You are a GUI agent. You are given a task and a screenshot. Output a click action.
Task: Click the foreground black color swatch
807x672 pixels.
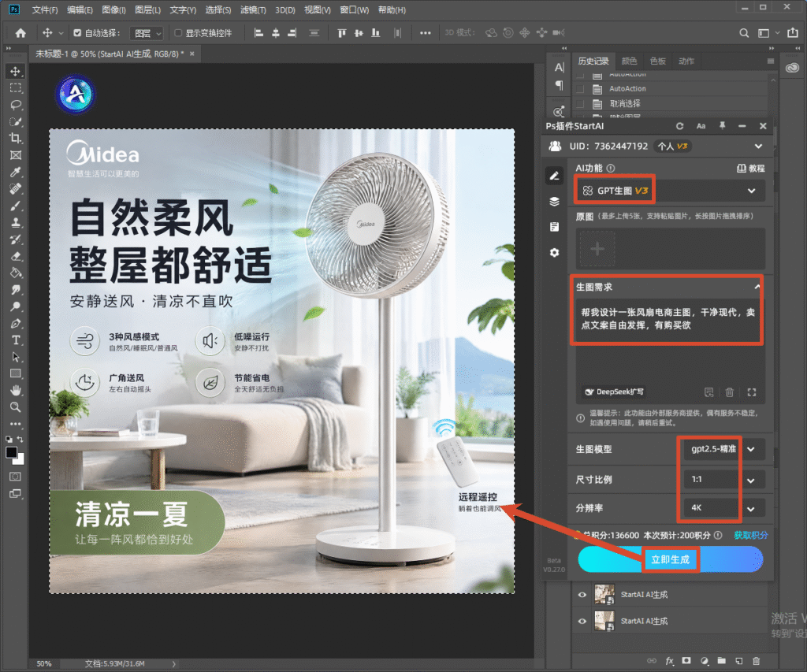coord(11,452)
